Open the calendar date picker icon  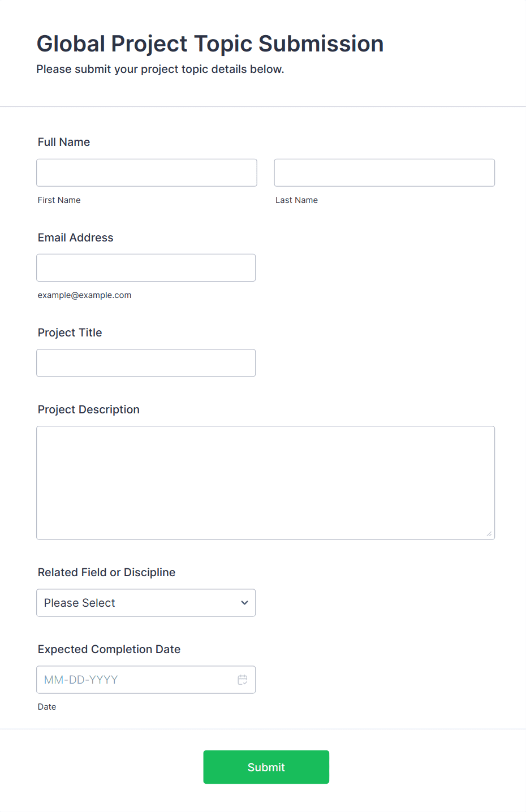[243, 680]
